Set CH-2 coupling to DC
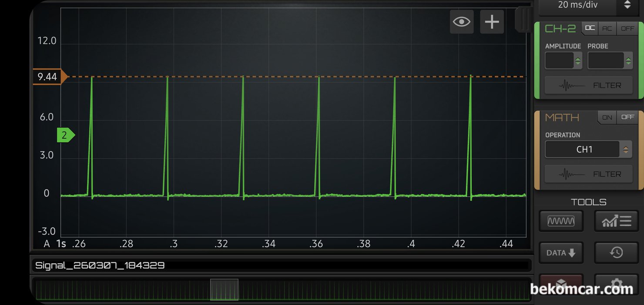The height and width of the screenshot is (305, 644). pyautogui.click(x=590, y=28)
